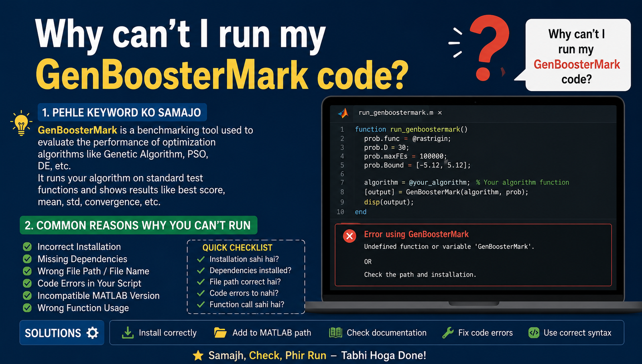Click the 'end' keyword on line 10
The height and width of the screenshot is (364, 642).
pos(361,211)
